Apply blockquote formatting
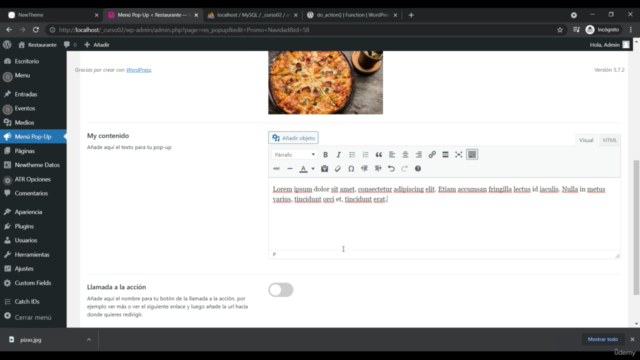 (x=379, y=155)
